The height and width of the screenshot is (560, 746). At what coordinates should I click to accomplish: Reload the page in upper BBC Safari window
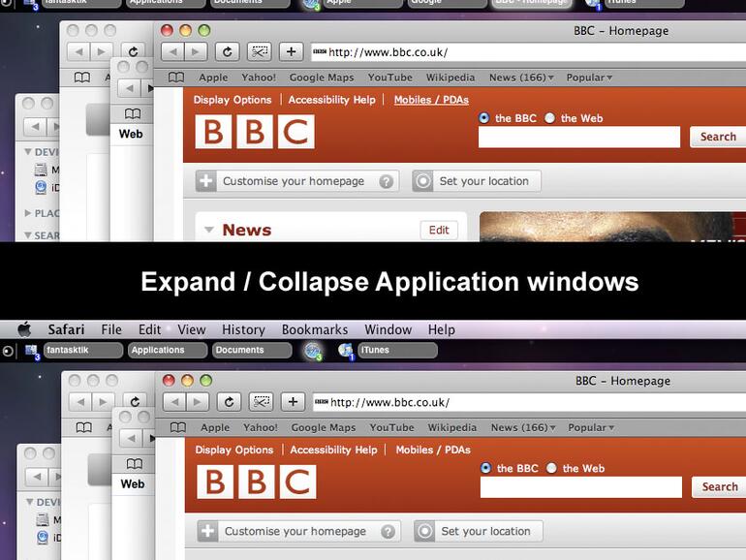pos(227,51)
